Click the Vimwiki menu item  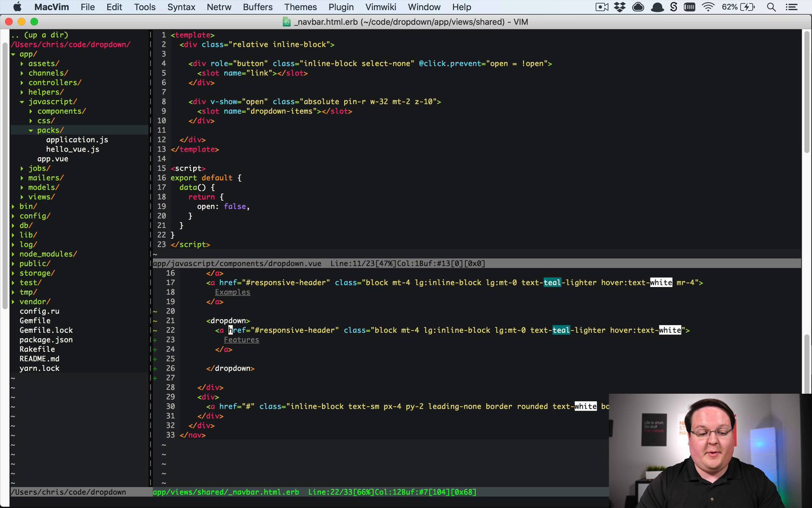[381, 7]
